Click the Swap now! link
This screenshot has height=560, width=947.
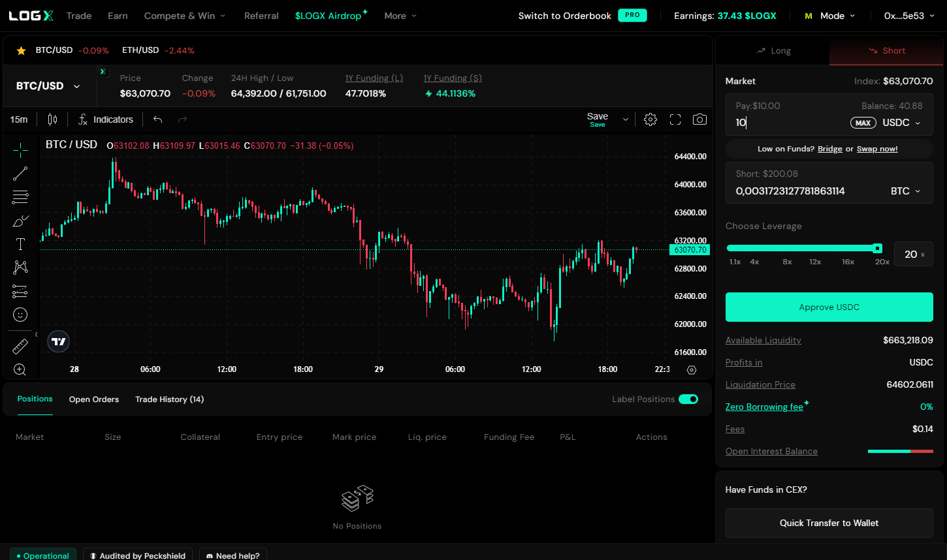[876, 149]
